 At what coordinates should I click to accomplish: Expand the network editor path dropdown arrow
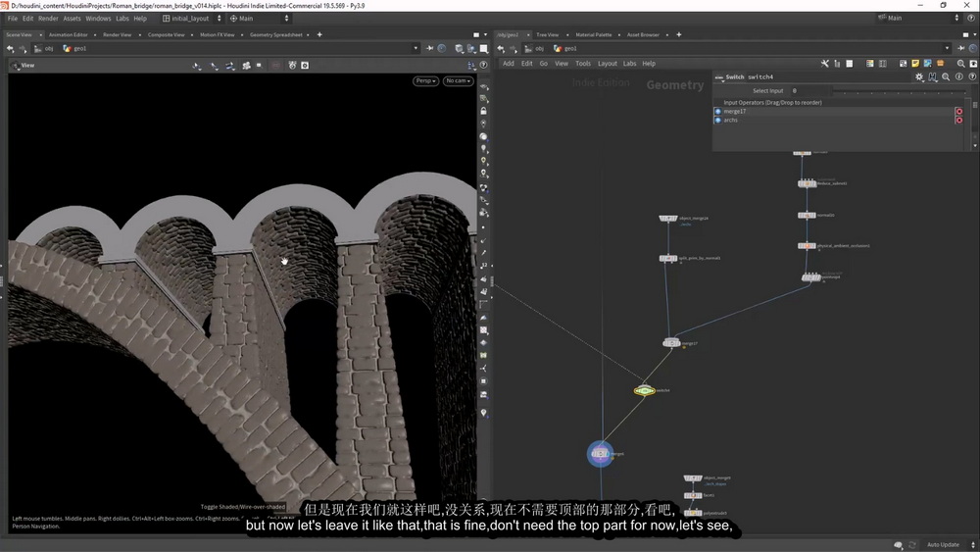pos(947,48)
